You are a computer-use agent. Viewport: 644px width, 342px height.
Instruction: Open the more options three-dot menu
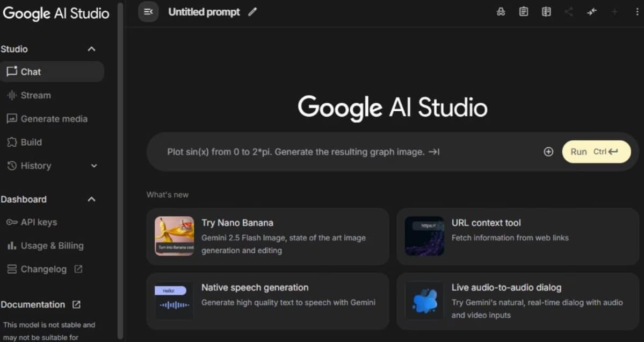pyautogui.click(x=636, y=11)
